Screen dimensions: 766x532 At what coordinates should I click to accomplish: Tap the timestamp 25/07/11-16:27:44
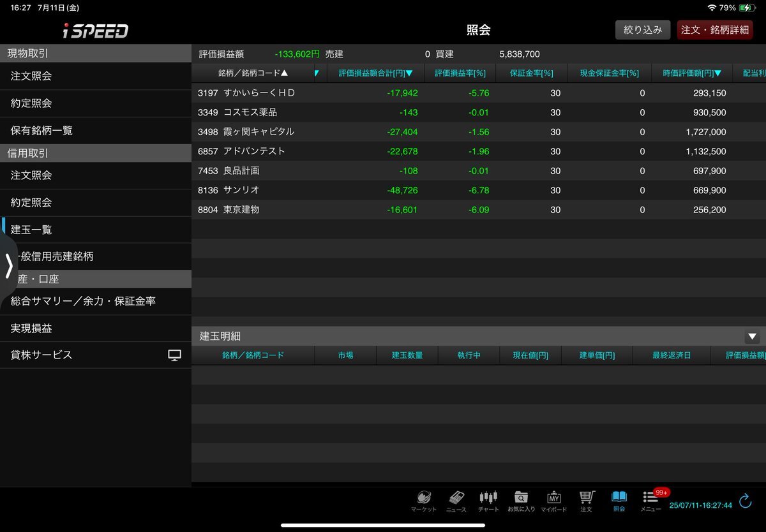click(700, 505)
